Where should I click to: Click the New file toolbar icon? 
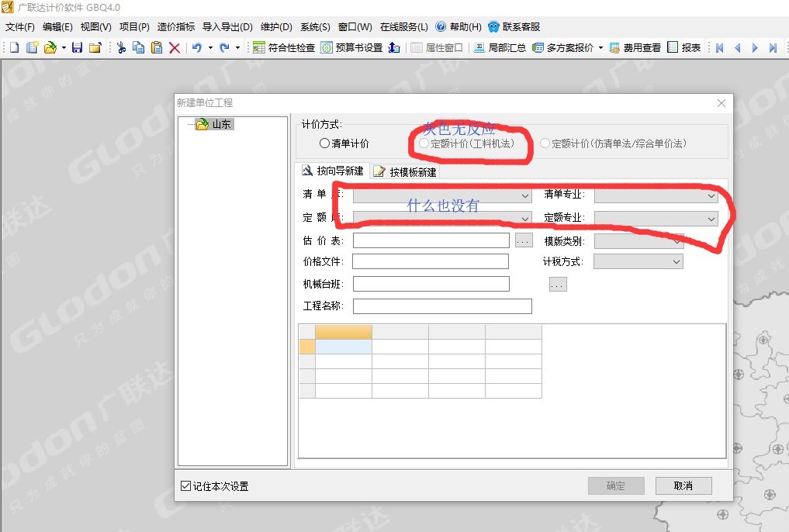[14, 48]
